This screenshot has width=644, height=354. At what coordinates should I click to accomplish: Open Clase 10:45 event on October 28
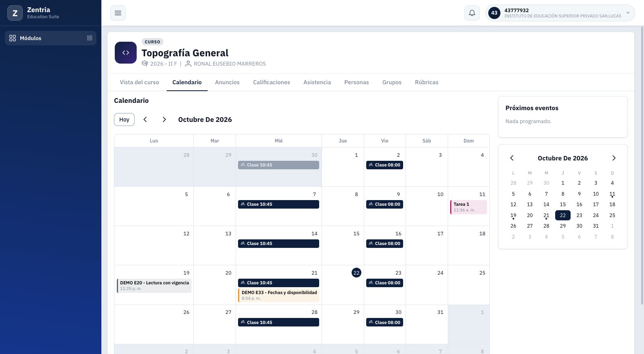pos(279,322)
